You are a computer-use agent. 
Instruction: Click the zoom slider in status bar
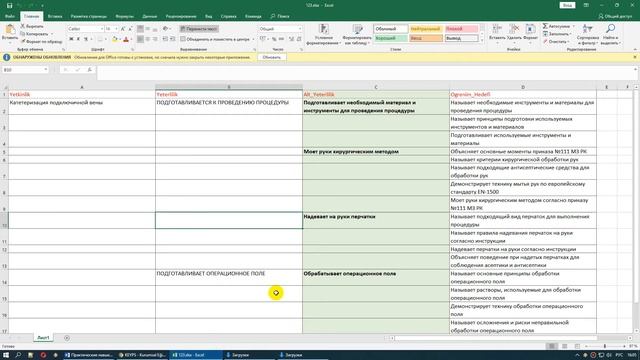click(x=605, y=346)
